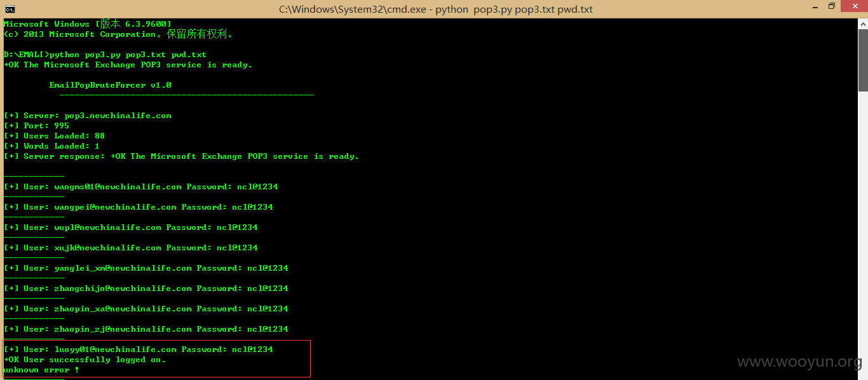Image resolution: width=868 pixels, height=380 pixels.
Task: Click the 'Microsoft Windows' version line
Action: 88,24
